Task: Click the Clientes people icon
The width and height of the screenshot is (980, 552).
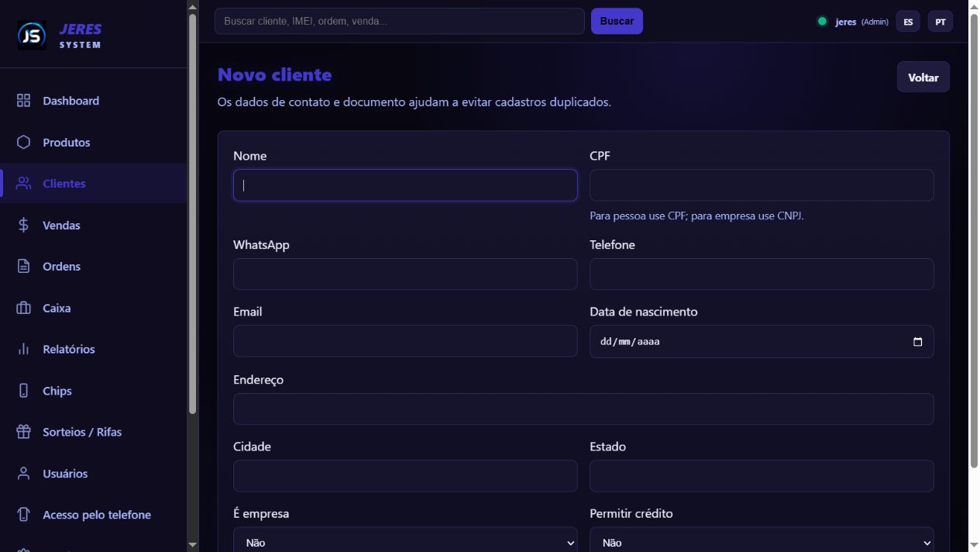Action: click(x=23, y=184)
